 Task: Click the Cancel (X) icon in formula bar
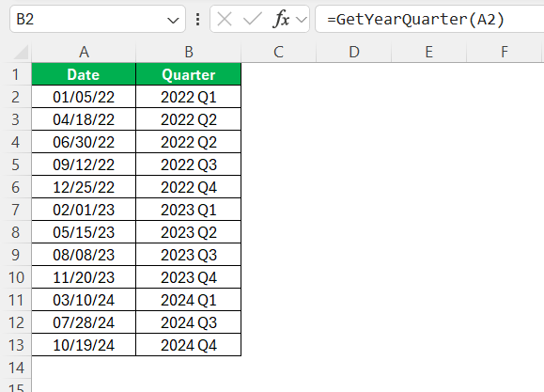pyautogui.click(x=225, y=19)
